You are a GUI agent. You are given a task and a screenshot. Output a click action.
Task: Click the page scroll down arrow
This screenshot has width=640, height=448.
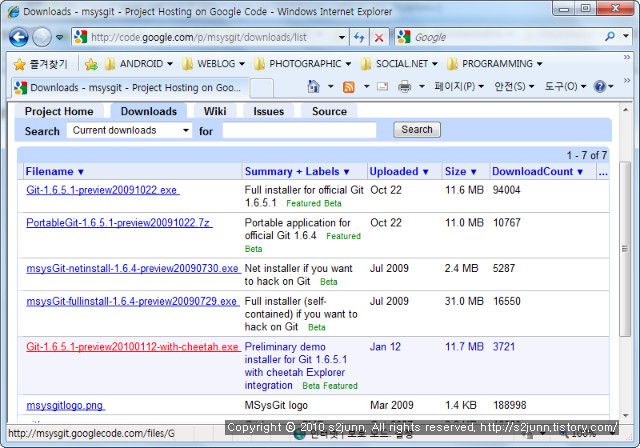pyautogui.click(x=625, y=415)
